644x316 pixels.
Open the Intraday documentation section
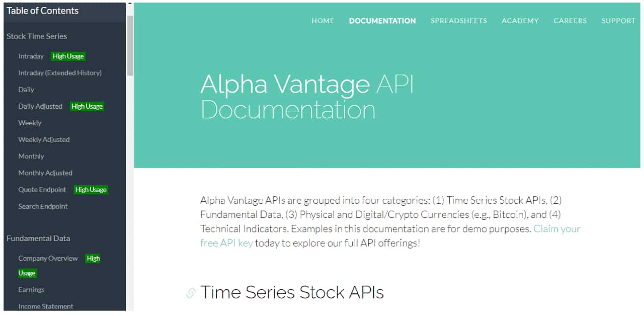coord(31,56)
